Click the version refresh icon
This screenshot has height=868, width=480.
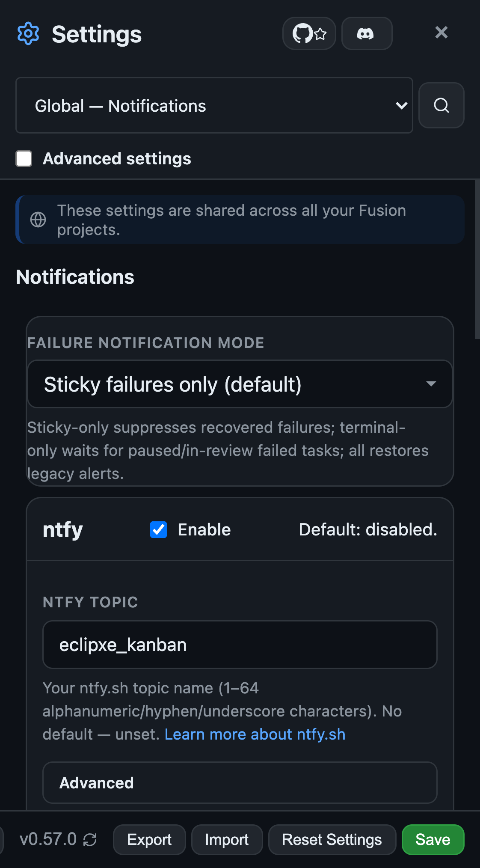[x=90, y=840]
